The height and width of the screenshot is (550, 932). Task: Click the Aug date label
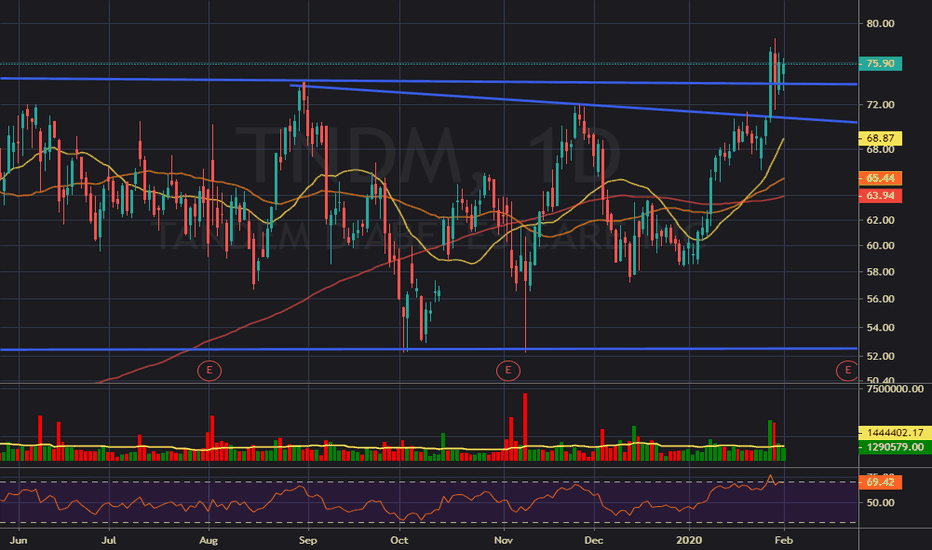(x=209, y=540)
